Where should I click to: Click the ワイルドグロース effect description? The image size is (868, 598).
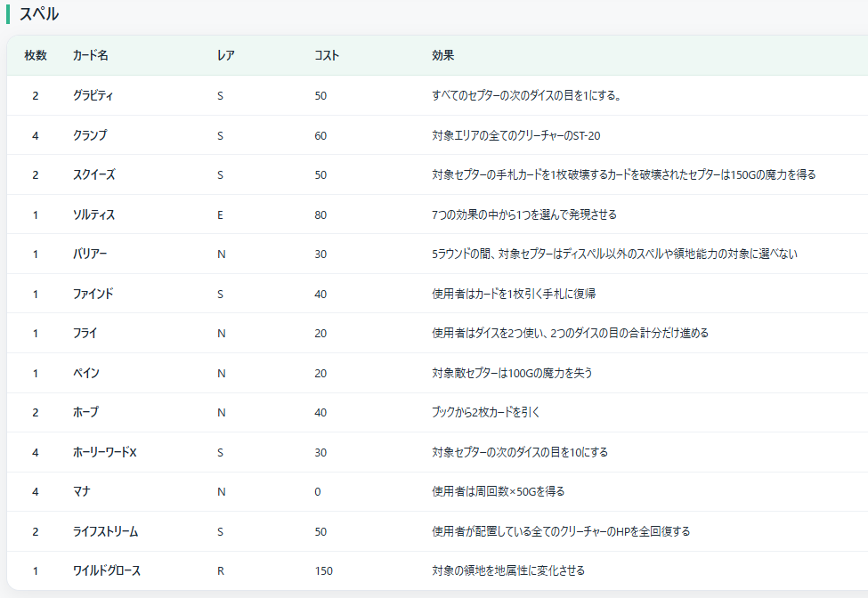508,570
